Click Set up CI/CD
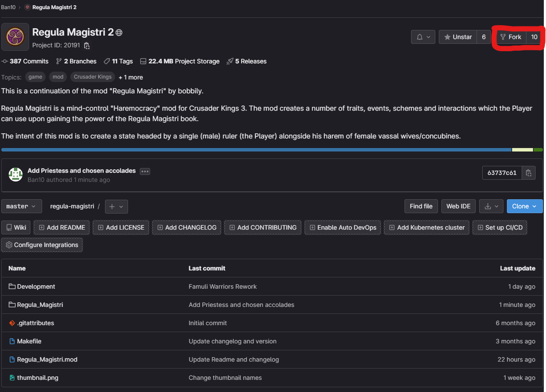The width and height of the screenshot is (546, 392). tap(500, 227)
